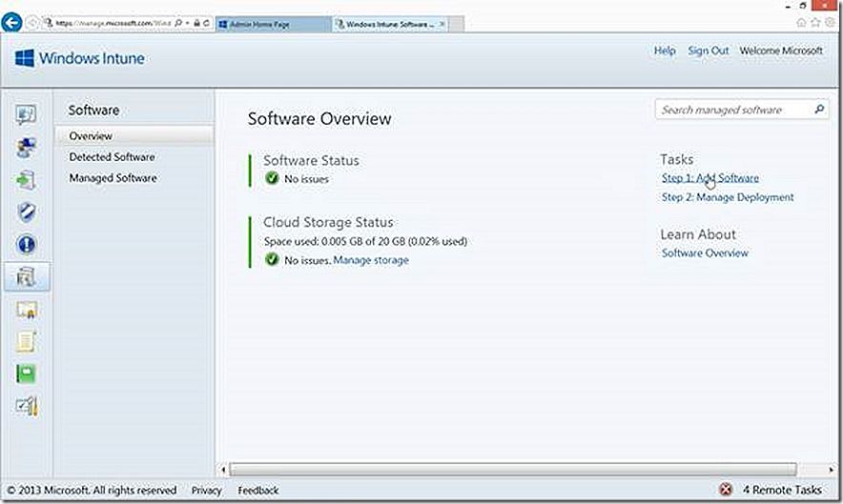The height and width of the screenshot is (504, 843).
Task: Click the browser Back arrow button
Action: [11, 23]
